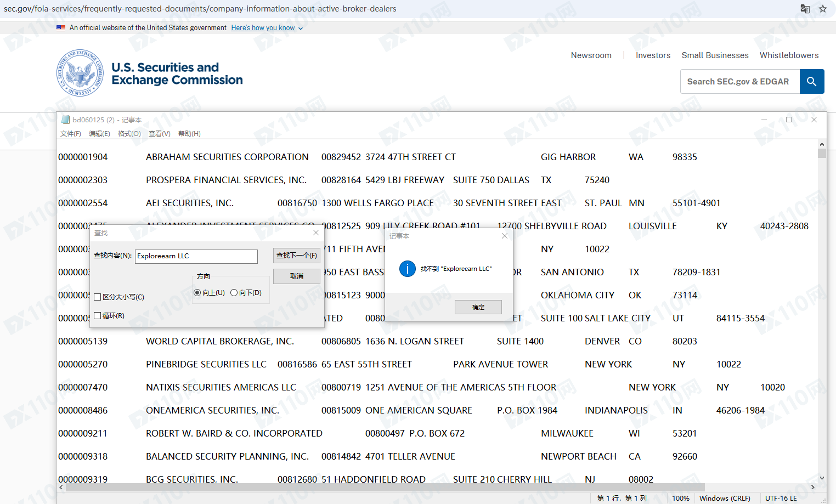Click BCG SECURITIES, INC. text
836x504 pixels.
click(x=192, y=479)
